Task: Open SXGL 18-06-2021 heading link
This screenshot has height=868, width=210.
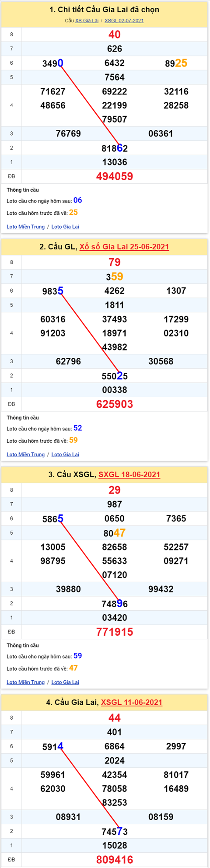Action: point(129,475)
